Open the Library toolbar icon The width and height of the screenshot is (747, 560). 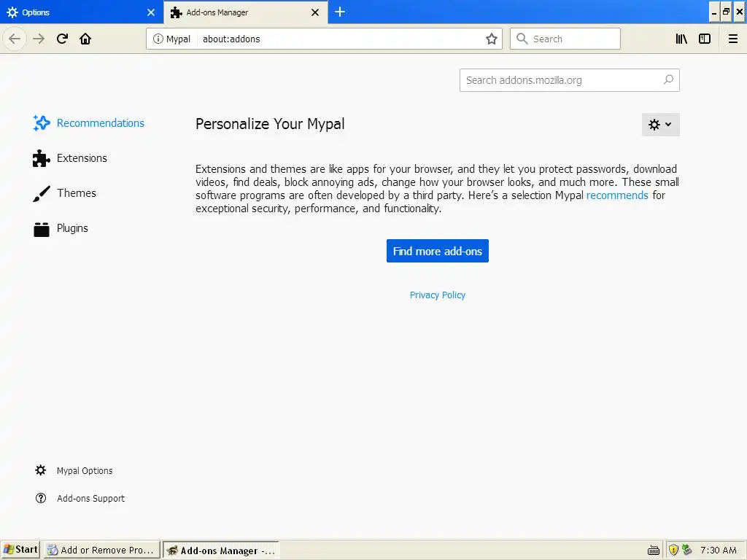click(681, 39)
